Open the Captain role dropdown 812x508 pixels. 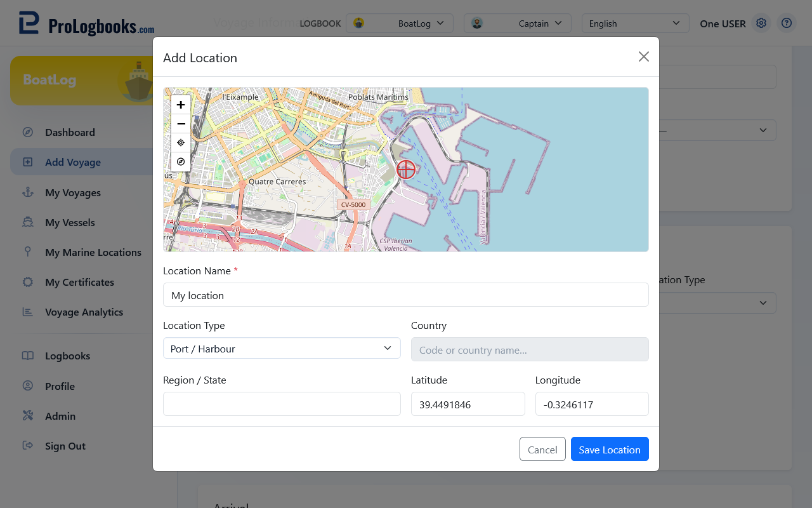click(518, 23)
